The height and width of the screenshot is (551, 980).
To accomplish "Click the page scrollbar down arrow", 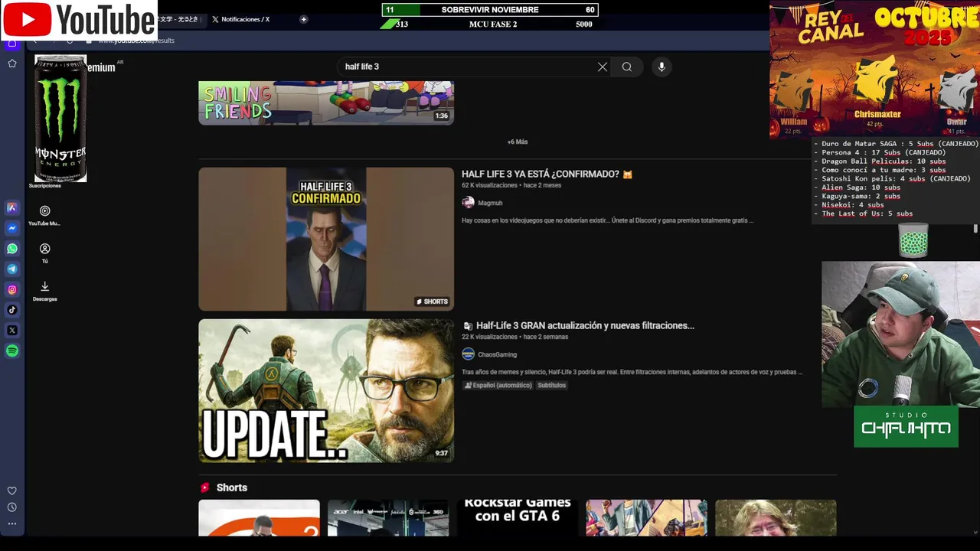I will point(975,532).
